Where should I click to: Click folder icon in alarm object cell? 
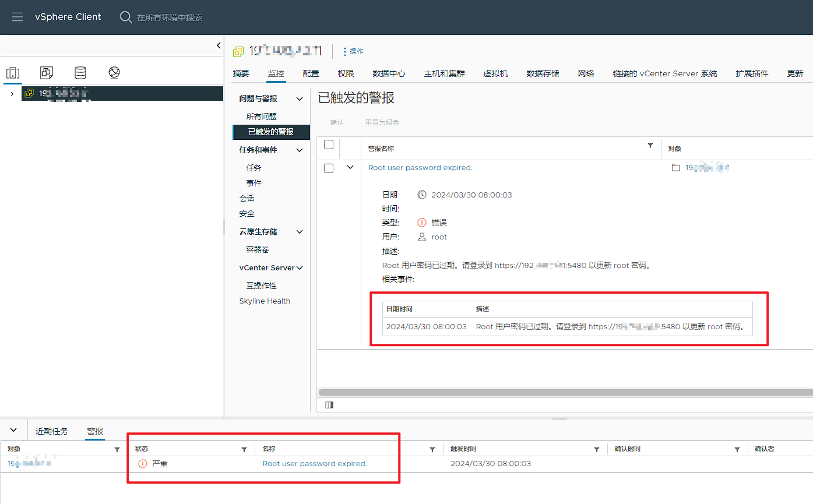tap(676, 168)
